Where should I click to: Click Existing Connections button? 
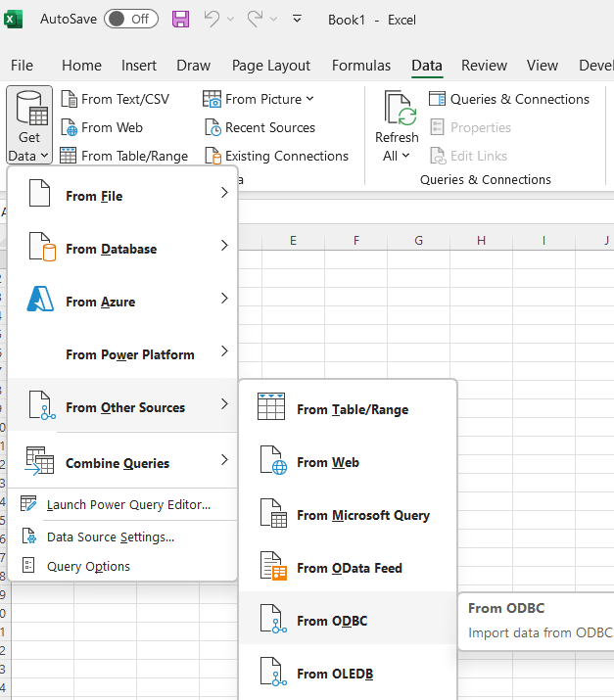click(276, 156)
